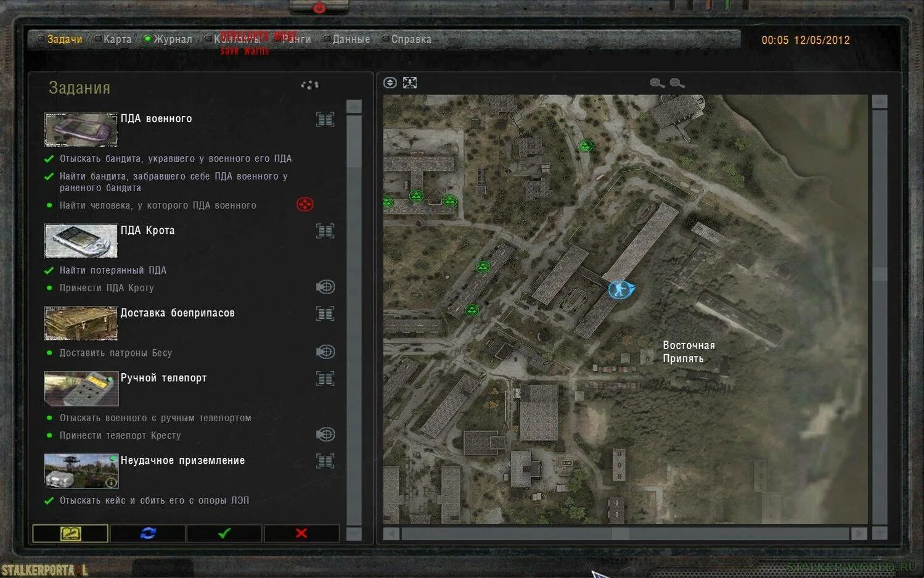The height and width of the screenshot is (578, 924).
Task: Click the task list scrollbar thumb
Action: click(354, 141)
